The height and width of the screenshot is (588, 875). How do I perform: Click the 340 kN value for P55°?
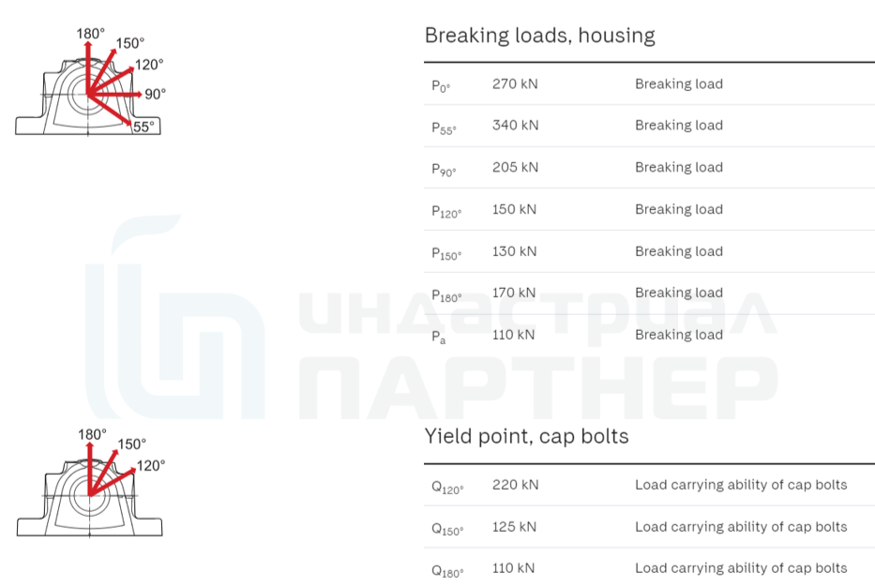pos(515,125)
